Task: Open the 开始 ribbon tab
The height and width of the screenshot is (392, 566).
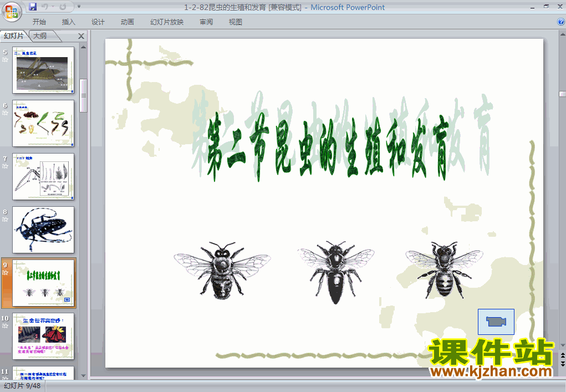Action: [39, 22]
